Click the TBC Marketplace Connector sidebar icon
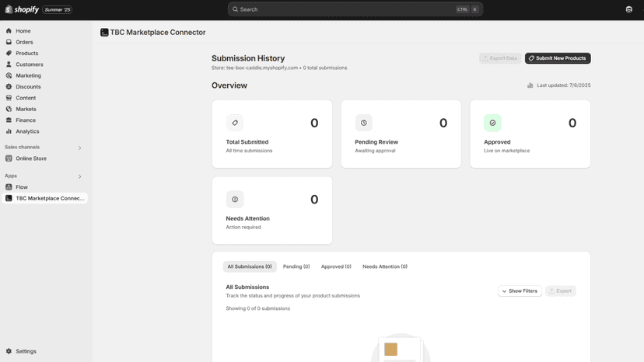This screenshot has width=644, height=362. point(9,198)
